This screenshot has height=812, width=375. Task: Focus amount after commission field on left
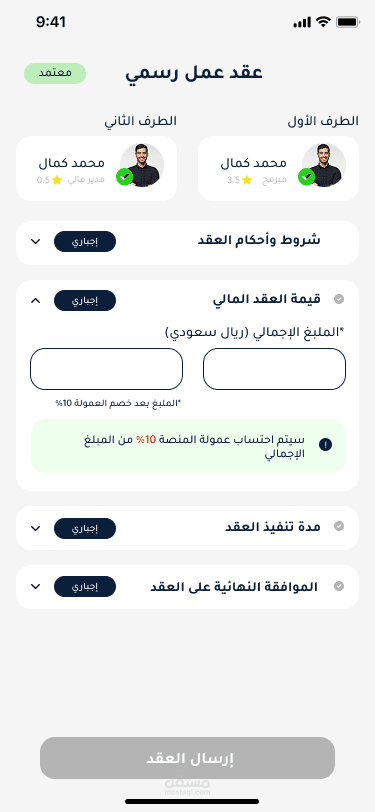click(x=107, y=369)
